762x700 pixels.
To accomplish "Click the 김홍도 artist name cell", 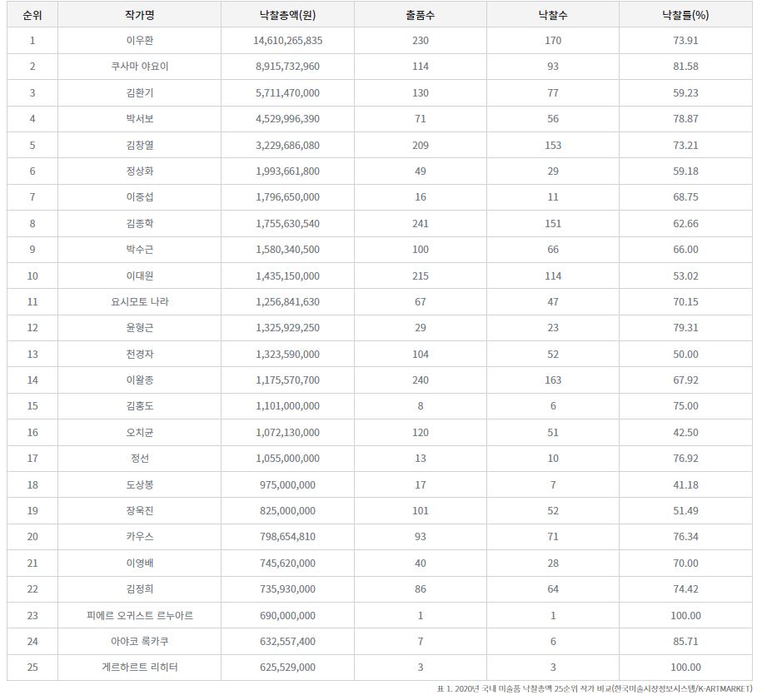I will [x=138, y=406].
